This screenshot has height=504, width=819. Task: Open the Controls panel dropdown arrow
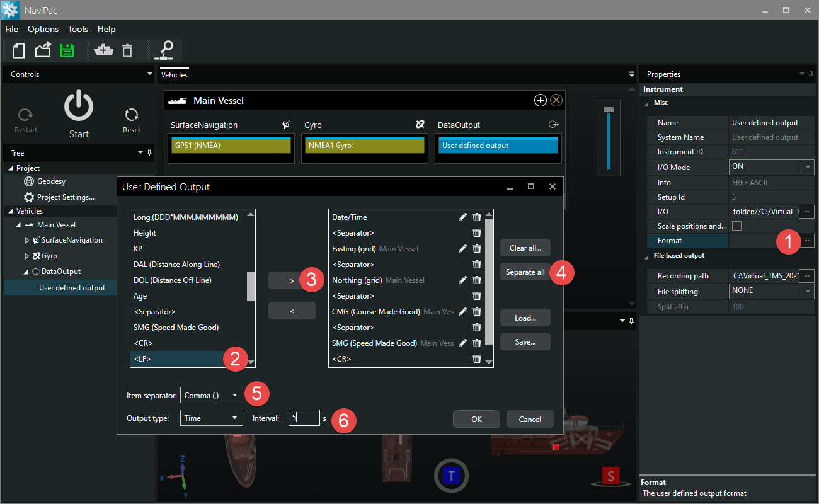point(149,74)
